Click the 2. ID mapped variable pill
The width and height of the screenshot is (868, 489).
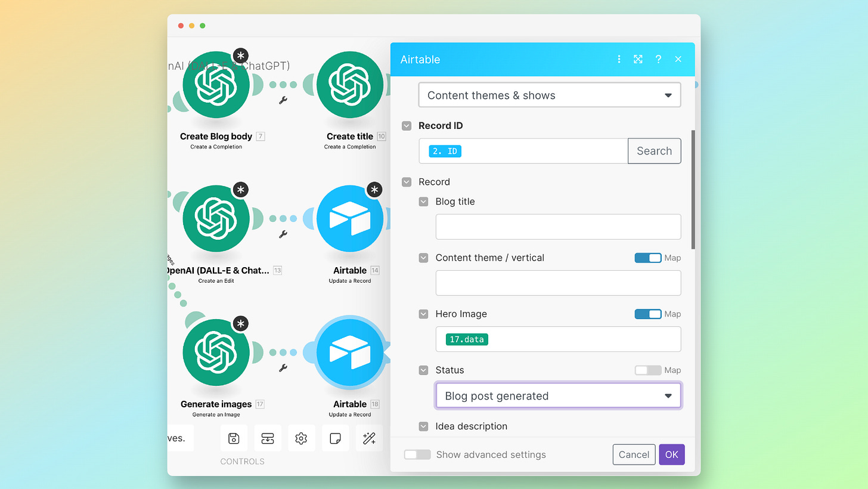click(445, 151)
